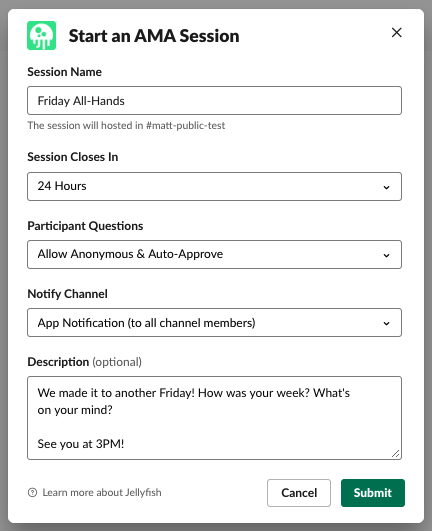The image size is (432, 531).
Task: Click the Description text area resize handle
Action: tap(395, 453)
